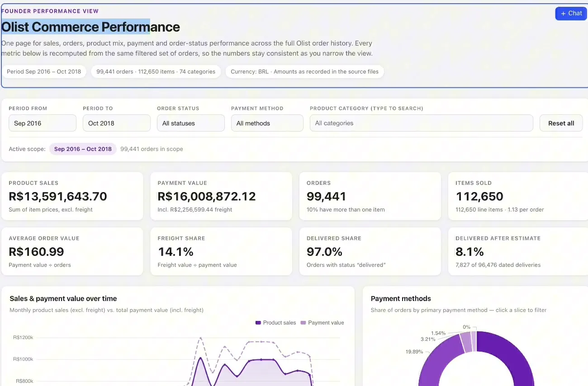Click the "Payment methods" chart title

click(401, 299)
